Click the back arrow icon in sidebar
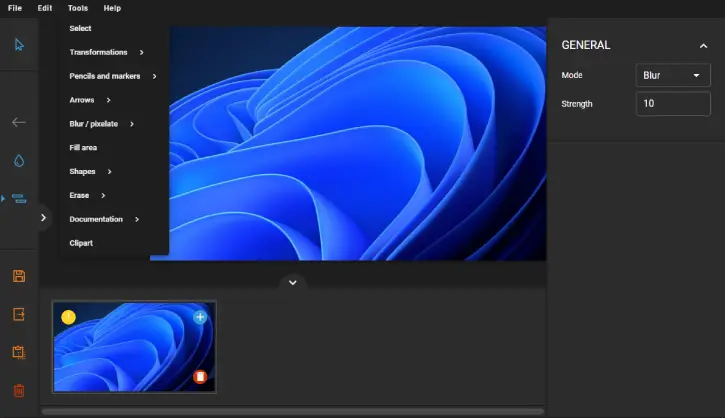 coord(19,122)
